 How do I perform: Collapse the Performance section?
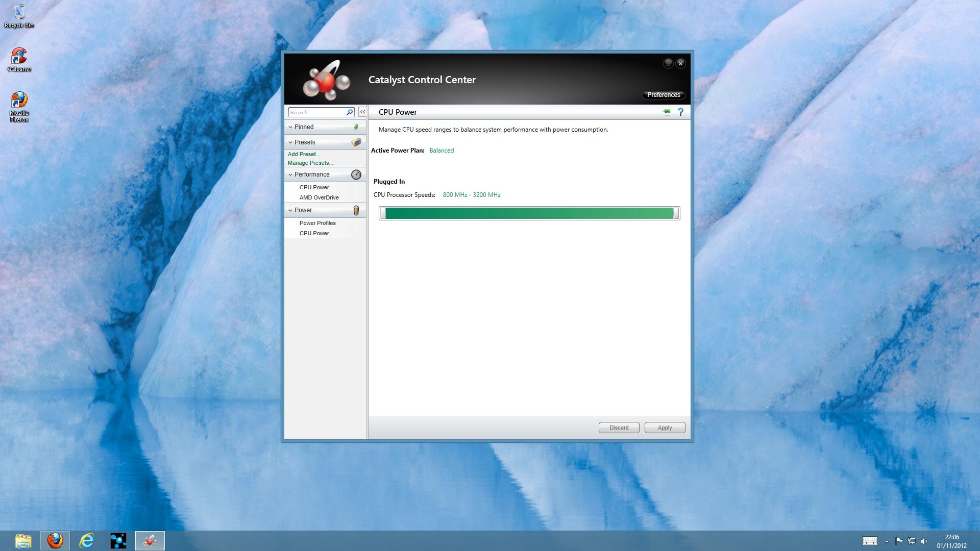click(x=290, y=174)
